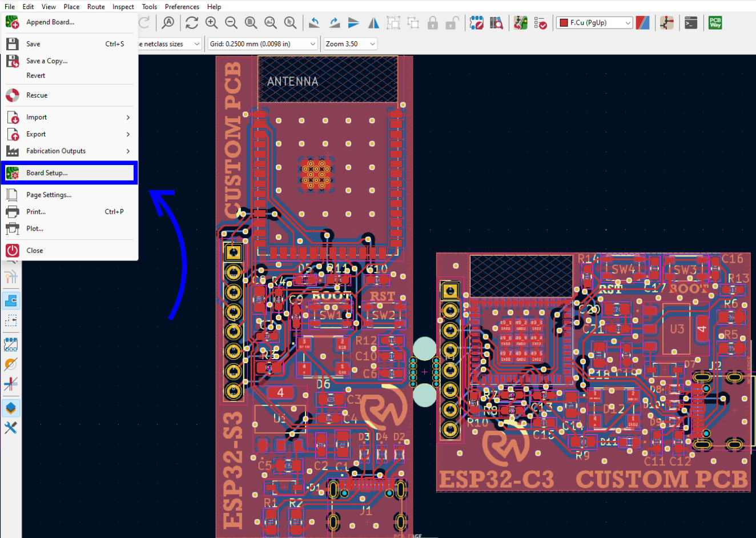756x538 pixels.
Task: Refresh the board view
Action: [x=192, y=23]
